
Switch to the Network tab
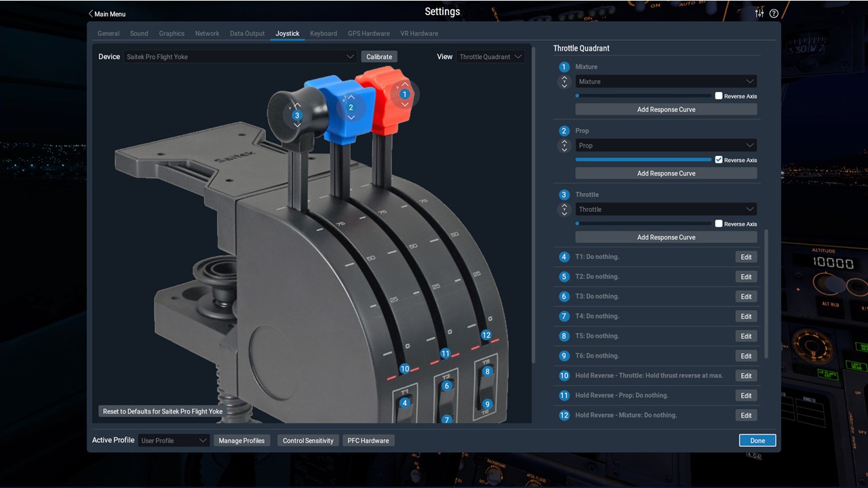(x=207, y=33)
